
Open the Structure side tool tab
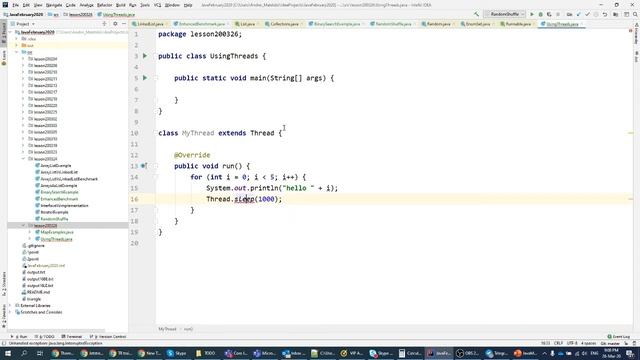(x=4, y=284)
